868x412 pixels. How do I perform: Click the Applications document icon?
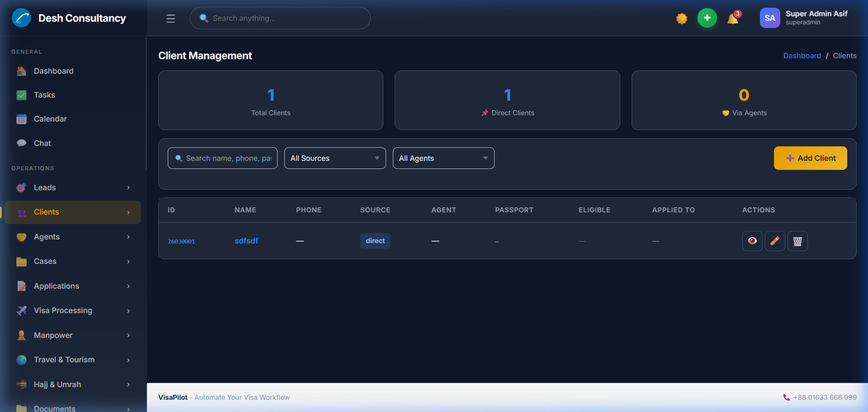click(x=21, y=286)
